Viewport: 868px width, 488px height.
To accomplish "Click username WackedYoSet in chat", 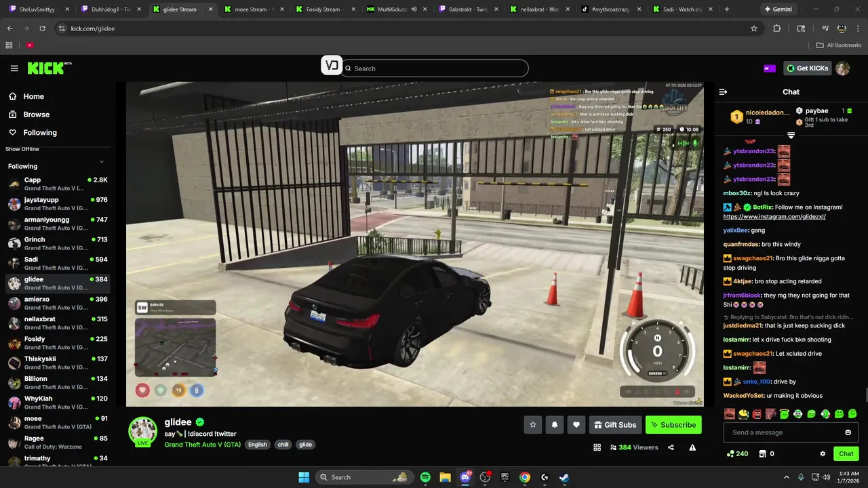I will pos(744,396).
